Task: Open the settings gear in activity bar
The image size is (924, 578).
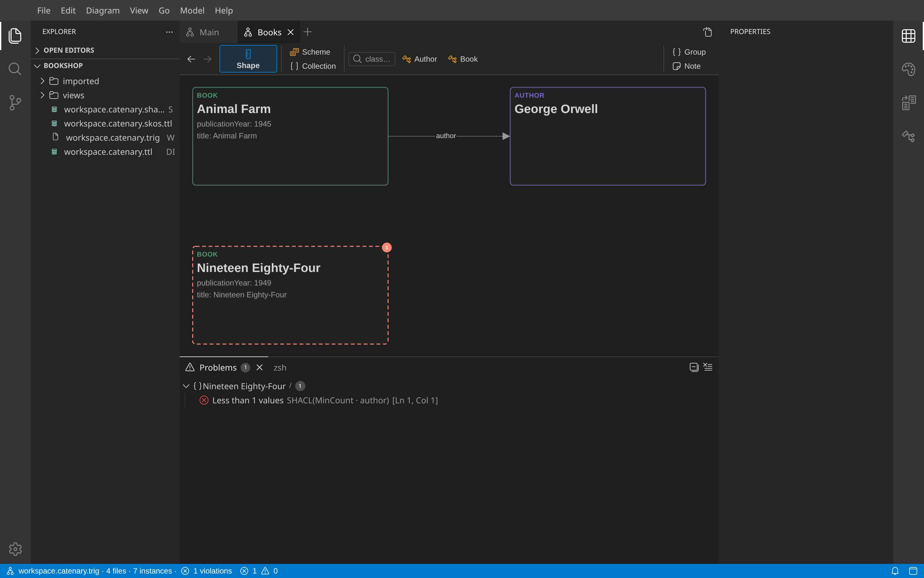Action: pos(15,549)
